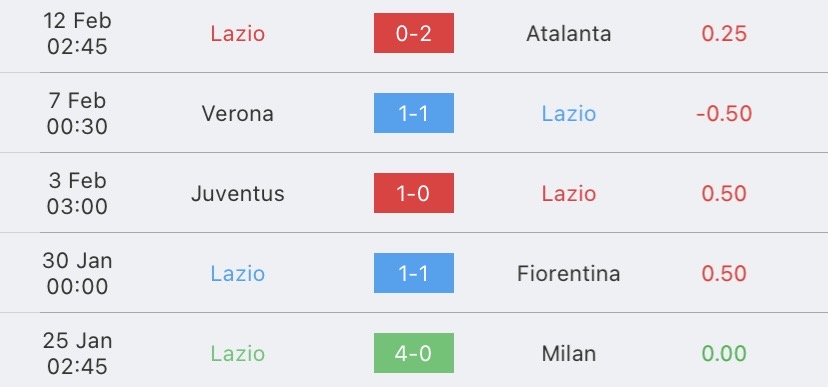Click the -0.50 handicap value
Screen dimensions: 828x387
coord(724,114)
